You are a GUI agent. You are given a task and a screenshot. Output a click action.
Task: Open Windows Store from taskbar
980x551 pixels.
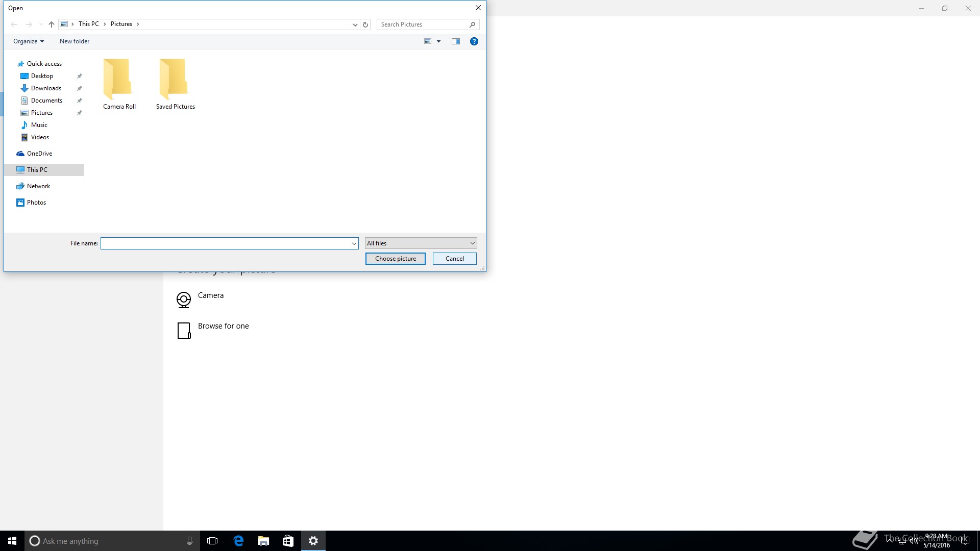pyautogui.click(x=288, y=541)
